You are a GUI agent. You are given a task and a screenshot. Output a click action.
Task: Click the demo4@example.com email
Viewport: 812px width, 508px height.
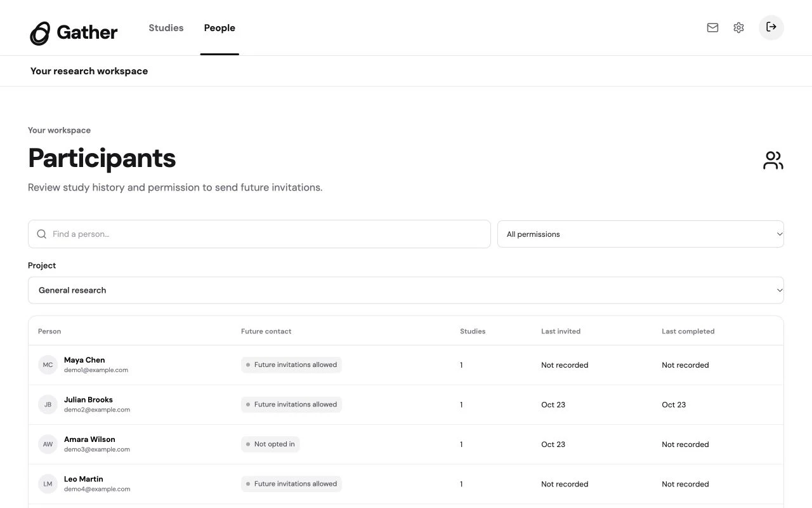click(x=97, y=489)
